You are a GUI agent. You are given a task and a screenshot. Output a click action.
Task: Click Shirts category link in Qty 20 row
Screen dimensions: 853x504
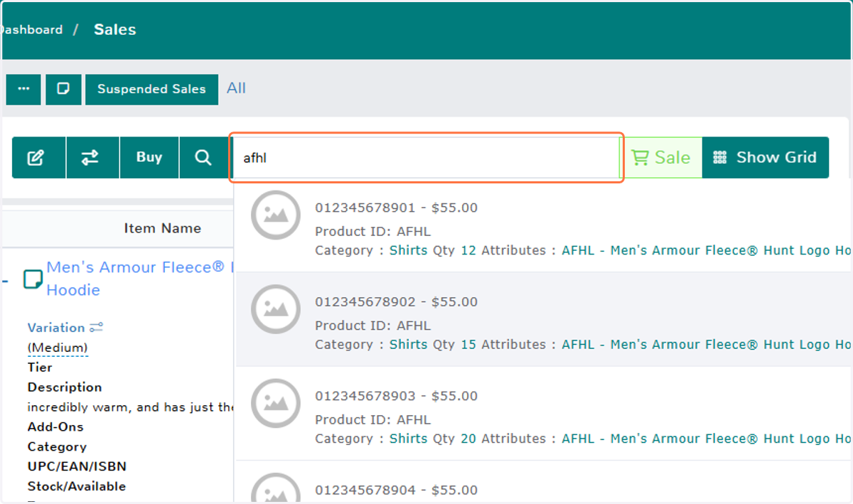[409, 439]
